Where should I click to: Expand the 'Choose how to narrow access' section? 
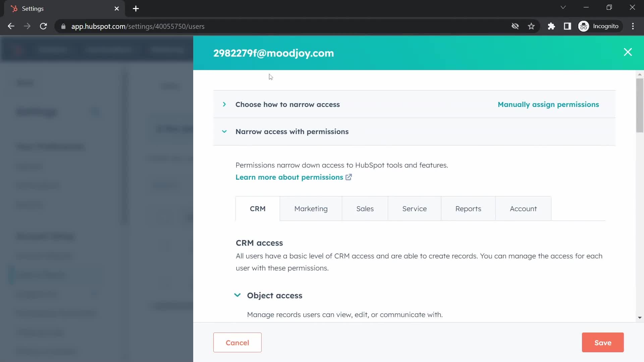[x=224, y=104]
